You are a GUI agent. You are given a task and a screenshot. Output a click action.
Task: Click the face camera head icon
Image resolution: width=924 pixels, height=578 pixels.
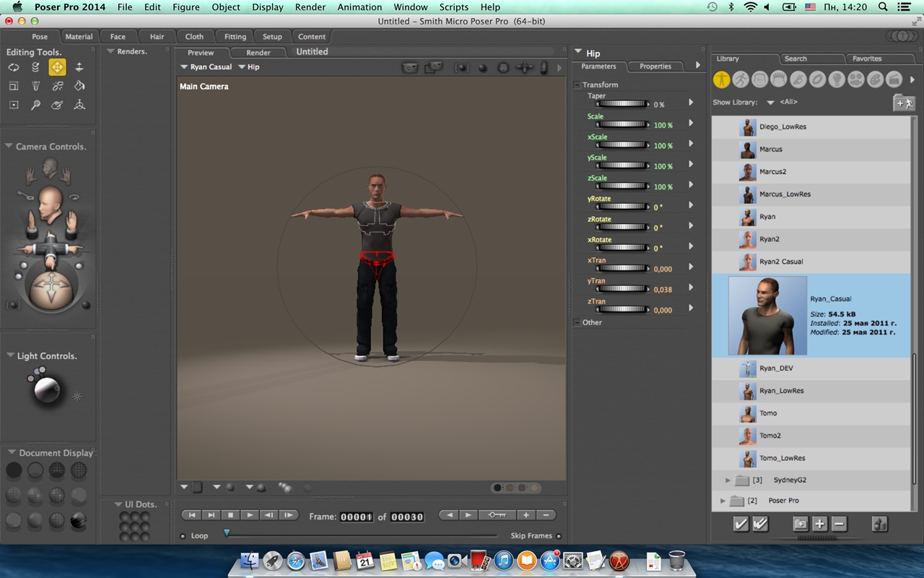point(50,168)
